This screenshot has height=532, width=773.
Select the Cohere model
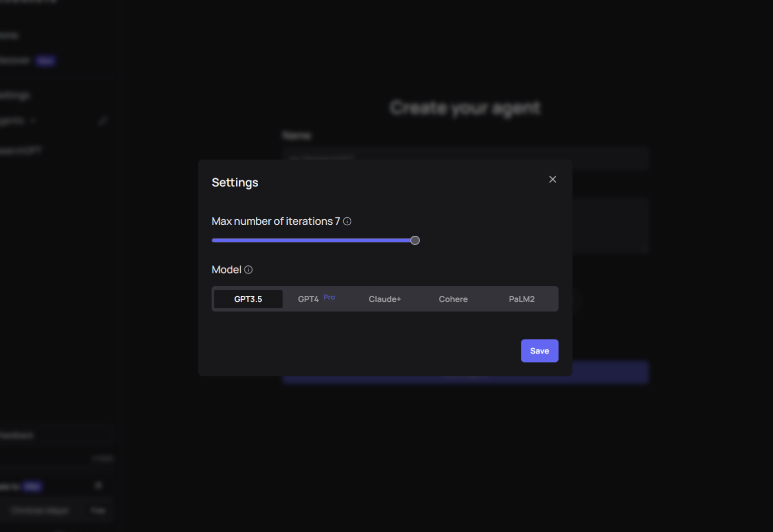[x=452, y=299]
